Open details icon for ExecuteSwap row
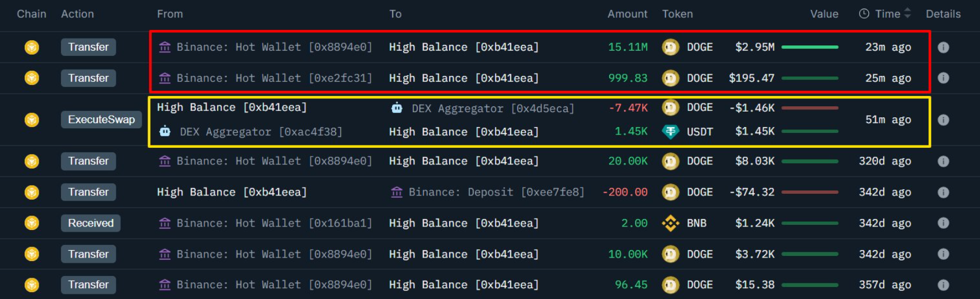 pyautogui.click(x=943, y=120)
